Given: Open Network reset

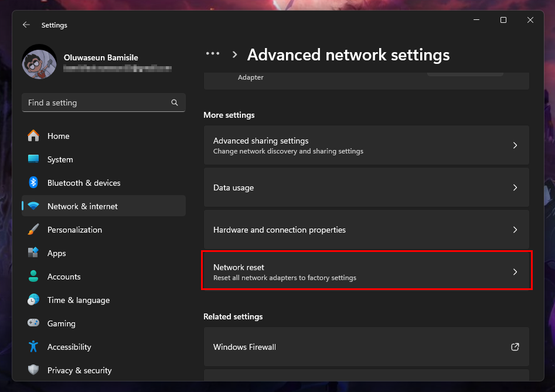Looking at the screenshot, I should click(x=366, y=272).
